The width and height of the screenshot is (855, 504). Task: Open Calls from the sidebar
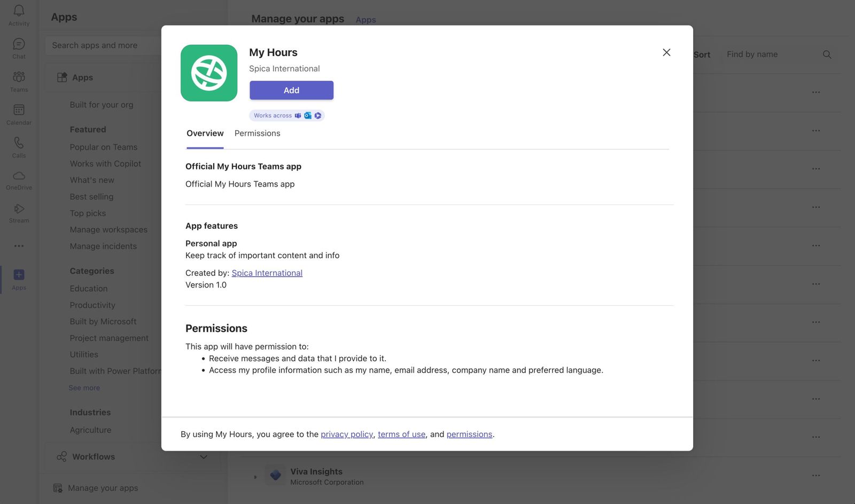tap(19, 145)
